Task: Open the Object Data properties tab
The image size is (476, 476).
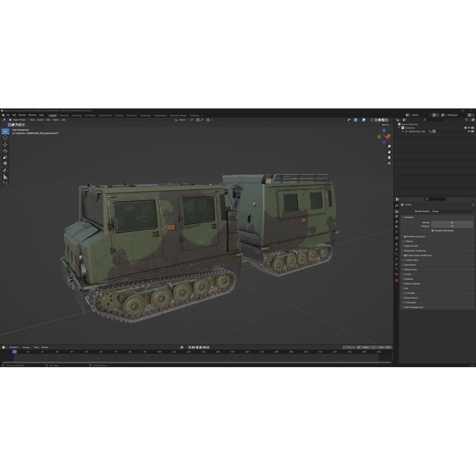Action: 397,269
